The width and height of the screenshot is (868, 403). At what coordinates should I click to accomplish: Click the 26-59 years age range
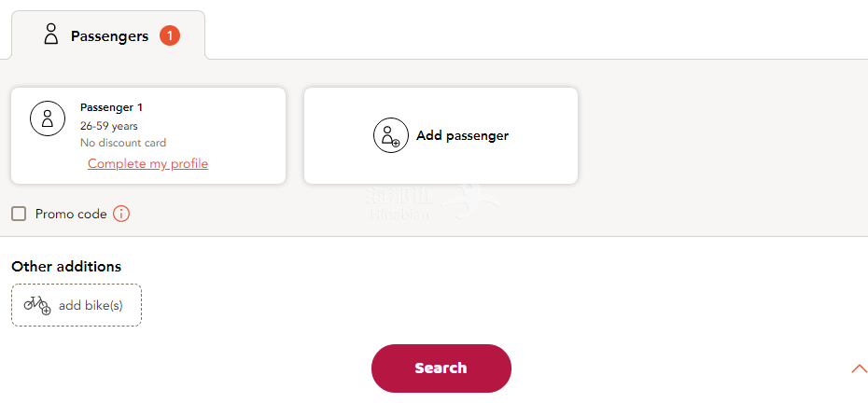(109, 125)
